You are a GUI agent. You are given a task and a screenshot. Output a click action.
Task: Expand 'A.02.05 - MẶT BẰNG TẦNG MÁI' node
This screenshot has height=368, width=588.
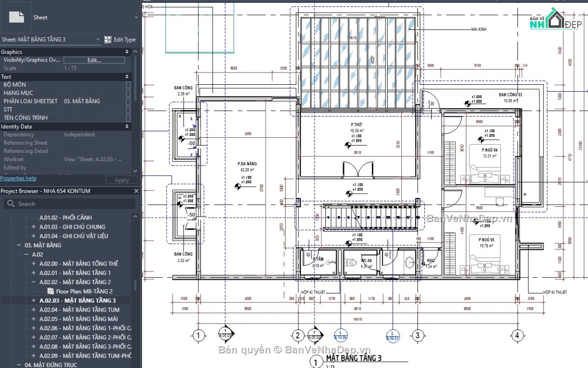coord(33,319)
